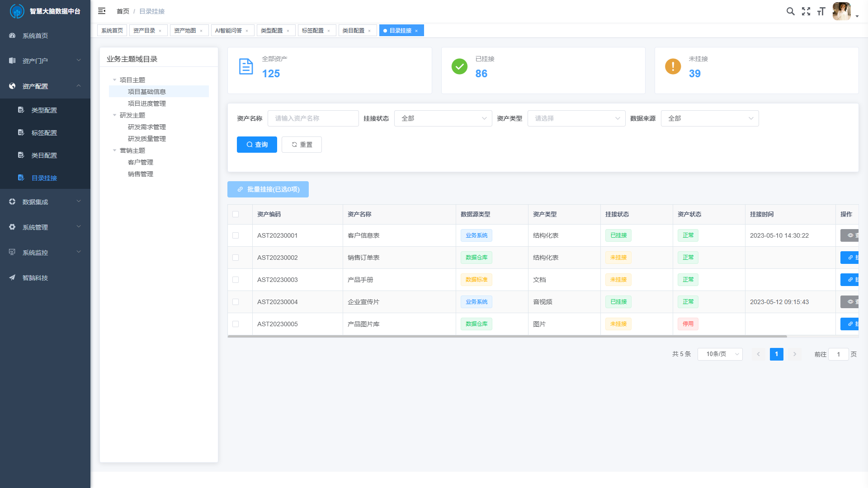Screen dimensions: 868x488
Task: Open the search magnifier icon in the header
Action: tap(791, 11)
